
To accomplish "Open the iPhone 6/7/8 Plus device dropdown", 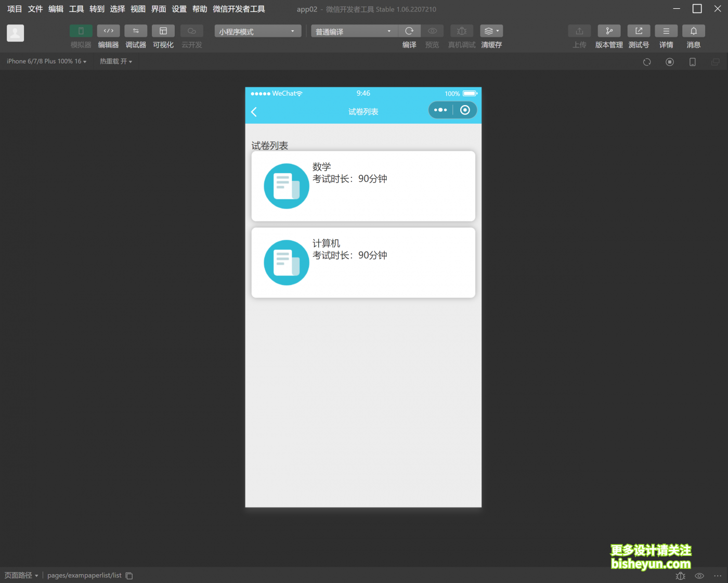I will [x=46, y=61].
